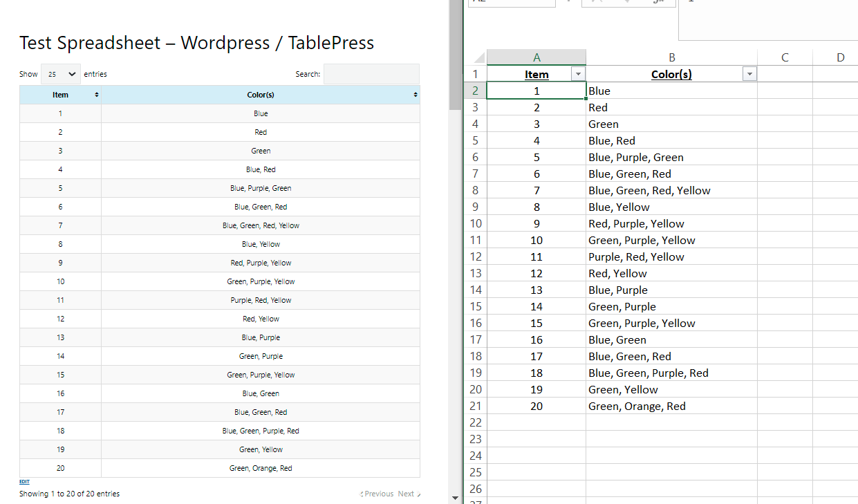Open the Show entries dropdown showing 25

(x=60, y=74)
